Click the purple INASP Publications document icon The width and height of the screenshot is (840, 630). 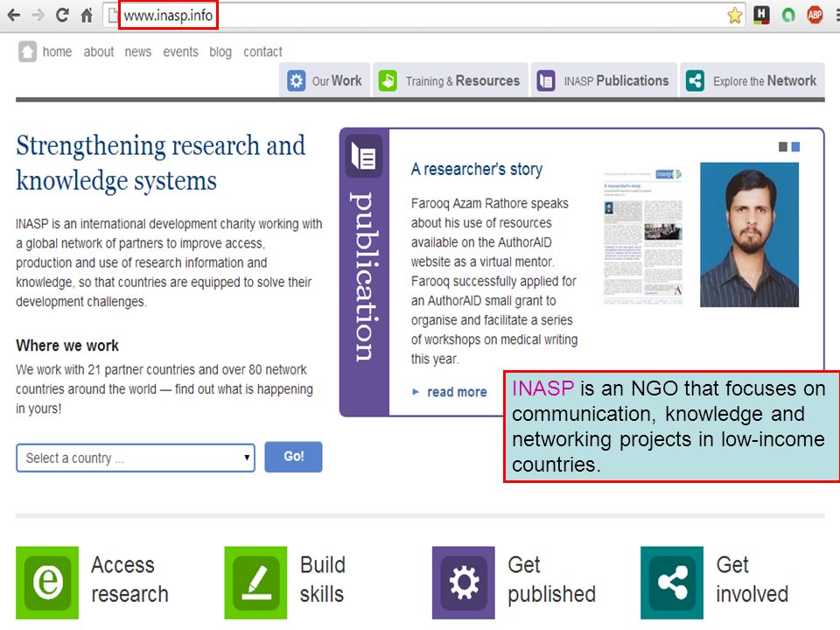[546, 80]
